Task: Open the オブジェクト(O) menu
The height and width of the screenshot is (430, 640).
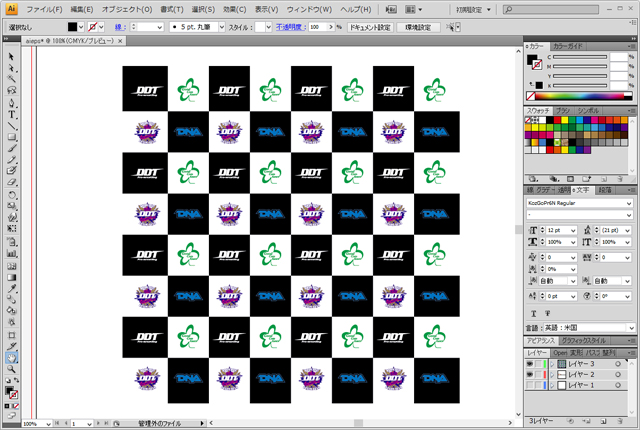Action: pos(127,9)
